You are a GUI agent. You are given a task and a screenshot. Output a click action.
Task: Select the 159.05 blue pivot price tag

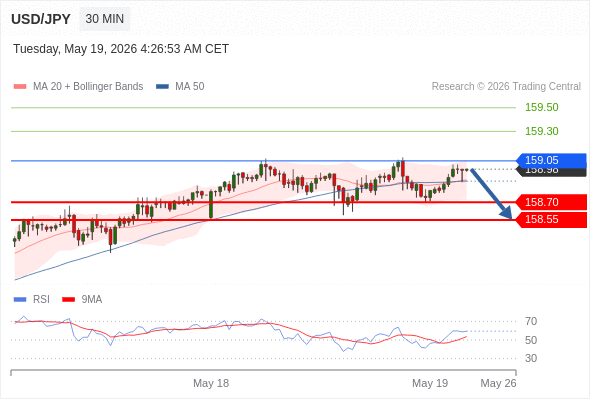[551, 160]
